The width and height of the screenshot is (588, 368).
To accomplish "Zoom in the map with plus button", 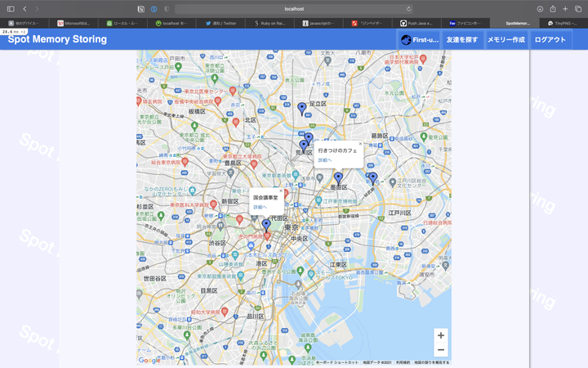I will (x=441, y=335).
